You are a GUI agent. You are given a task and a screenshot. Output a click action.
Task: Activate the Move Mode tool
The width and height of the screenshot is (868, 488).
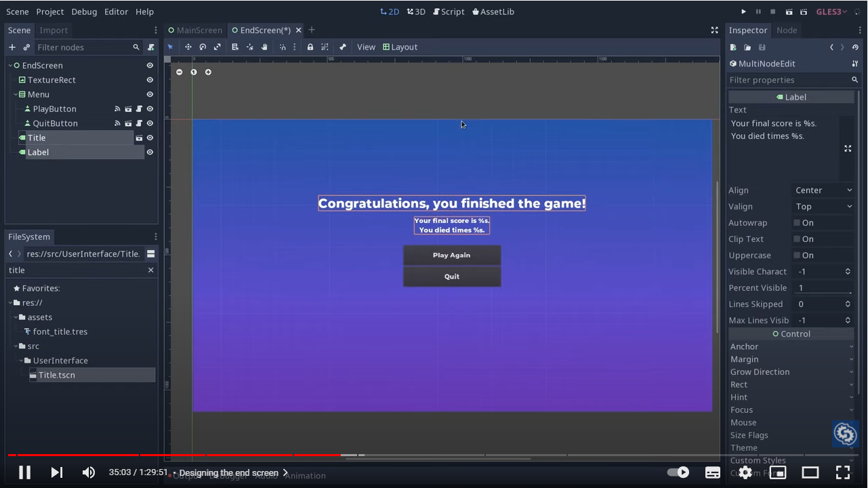point(188,47)
